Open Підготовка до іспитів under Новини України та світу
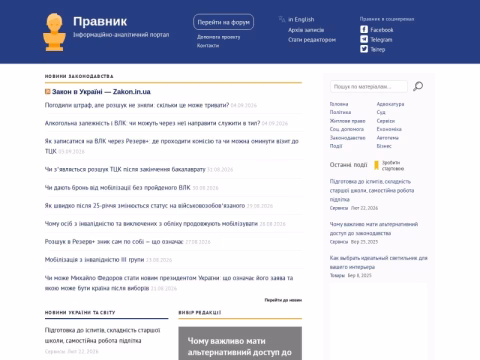Image resolution: width=480 pixels, height=360 pixels. click(x=102, y=335)
